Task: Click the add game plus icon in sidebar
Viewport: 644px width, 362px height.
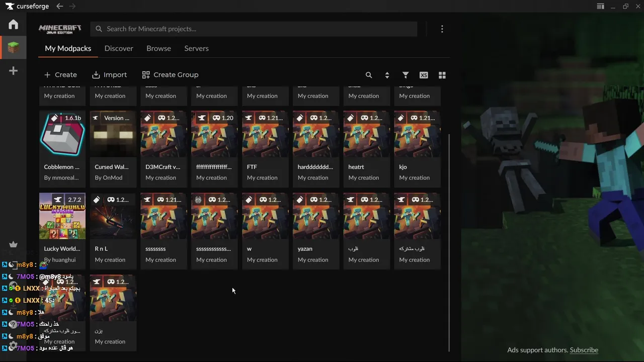Action: point(14,71)
